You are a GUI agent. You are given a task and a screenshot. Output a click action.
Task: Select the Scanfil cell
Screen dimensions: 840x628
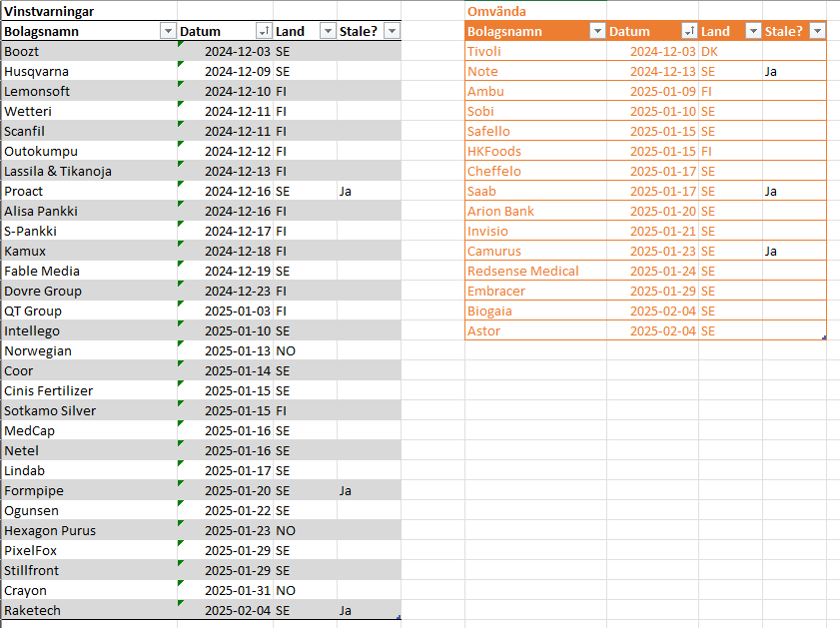[x=90, y=131]
